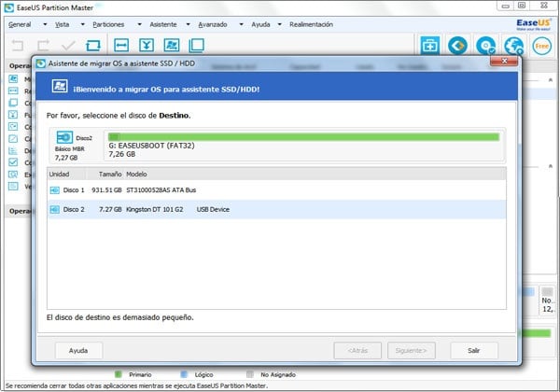Screen dimensions: 560x392
Task: Open the Avanzado menu
Action: [213, 24]
